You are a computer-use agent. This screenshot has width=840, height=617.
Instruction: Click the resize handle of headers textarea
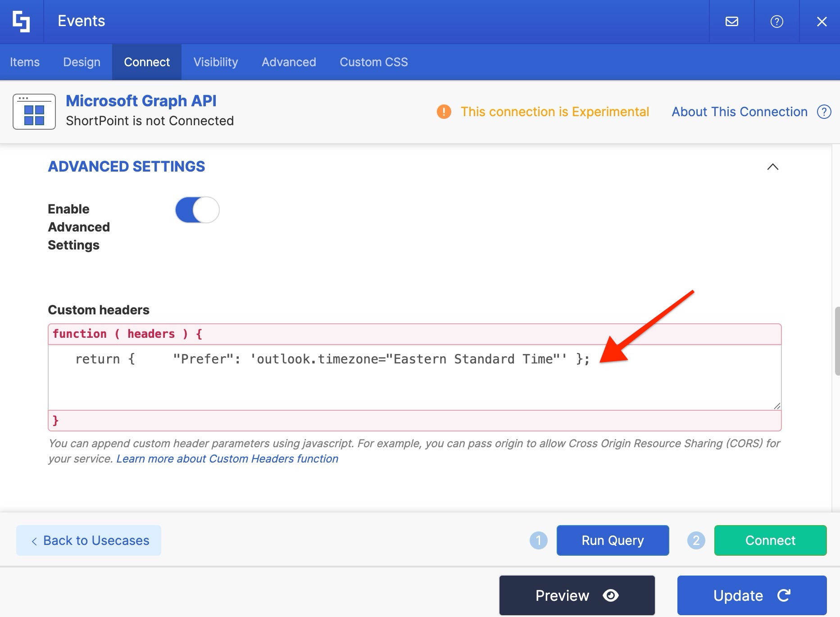776,405
